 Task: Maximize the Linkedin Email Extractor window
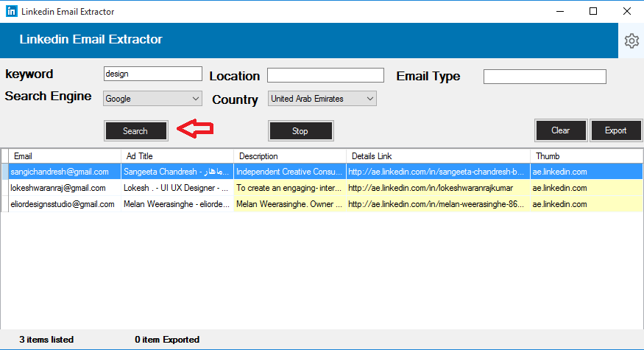pyautogui.click(x=593, y=11)
